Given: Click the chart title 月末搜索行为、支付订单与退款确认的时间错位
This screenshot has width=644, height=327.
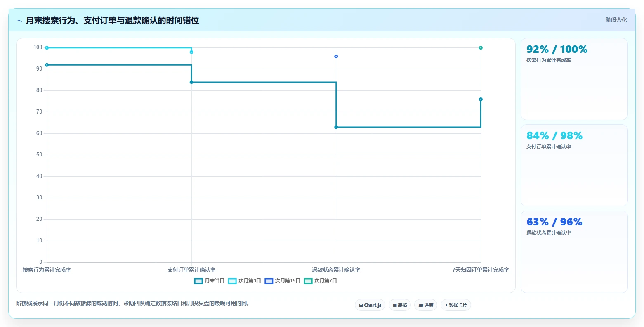Looking at the screenshot, I should click(113, 20).
